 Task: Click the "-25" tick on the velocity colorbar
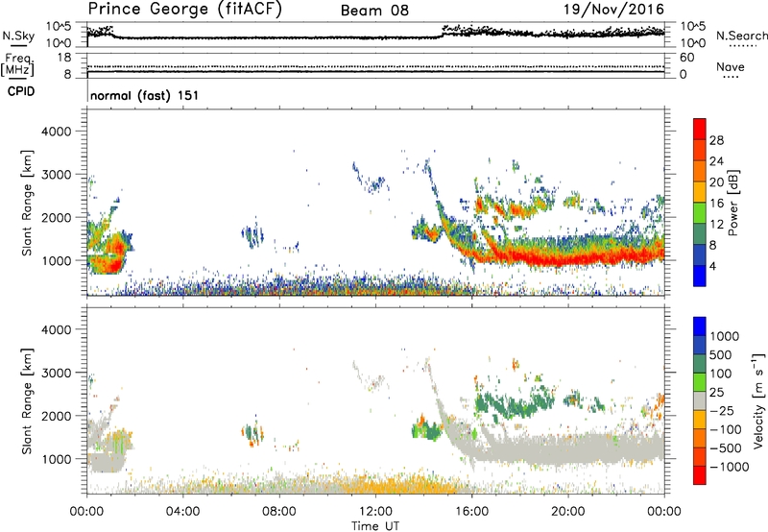pos(722,410)
